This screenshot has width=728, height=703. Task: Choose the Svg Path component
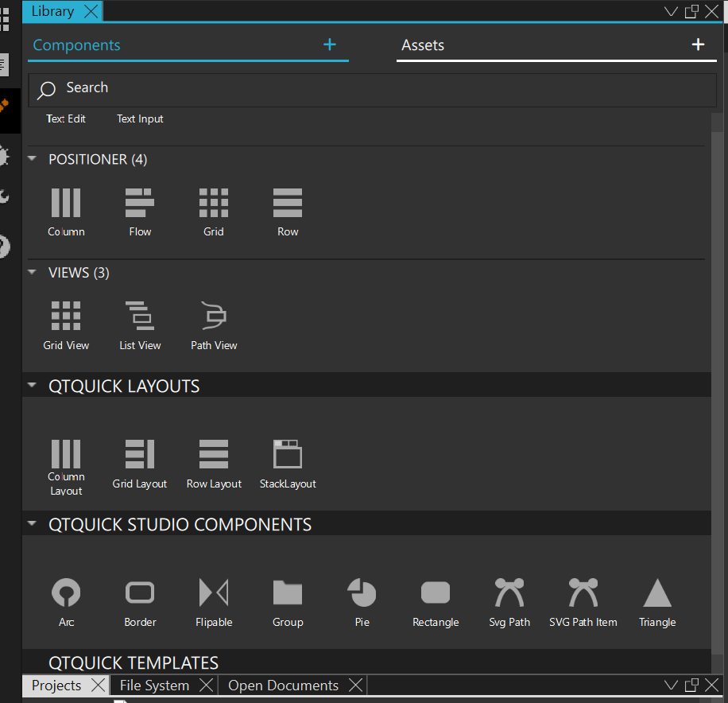click(509, 593)
